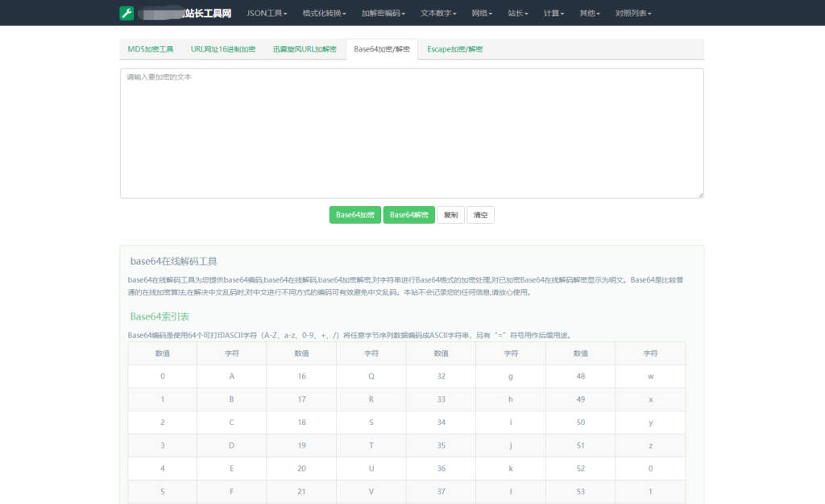Open the 对照列表 dropdown

coord(632,13)
